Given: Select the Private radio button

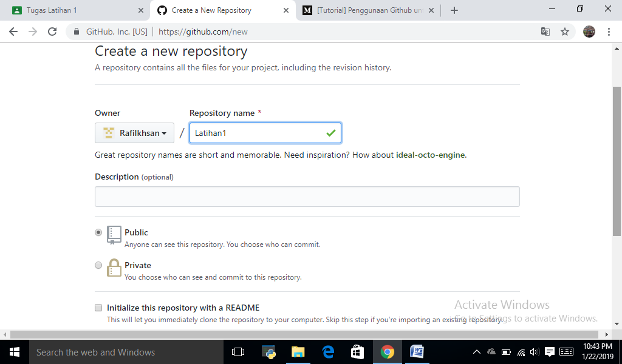Looking at the screenshot, I should tap(98, 265).
